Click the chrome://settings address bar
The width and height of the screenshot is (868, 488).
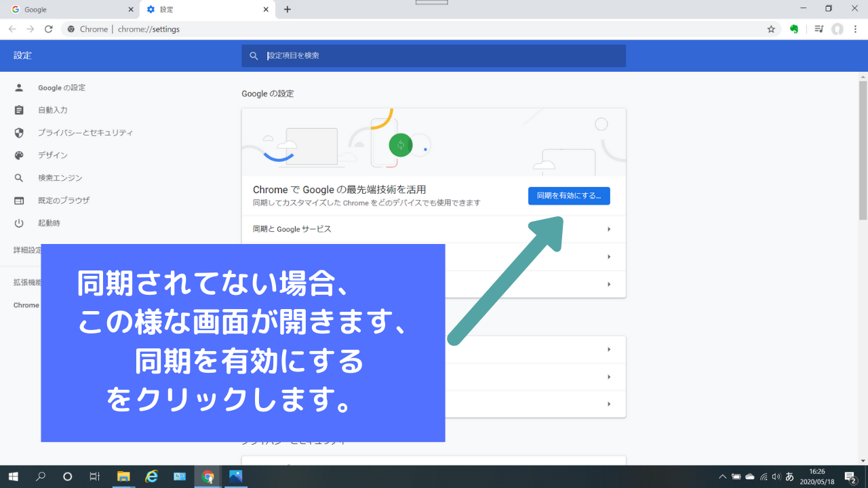pyautogui.click(x=420, y=29)
